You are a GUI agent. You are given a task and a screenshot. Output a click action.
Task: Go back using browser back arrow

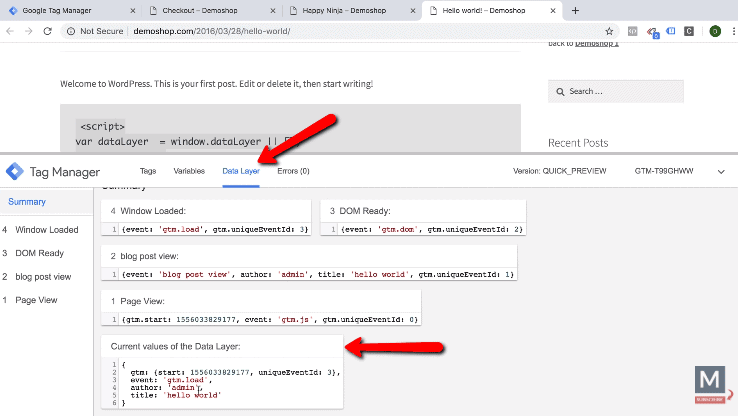pos(10,31)
